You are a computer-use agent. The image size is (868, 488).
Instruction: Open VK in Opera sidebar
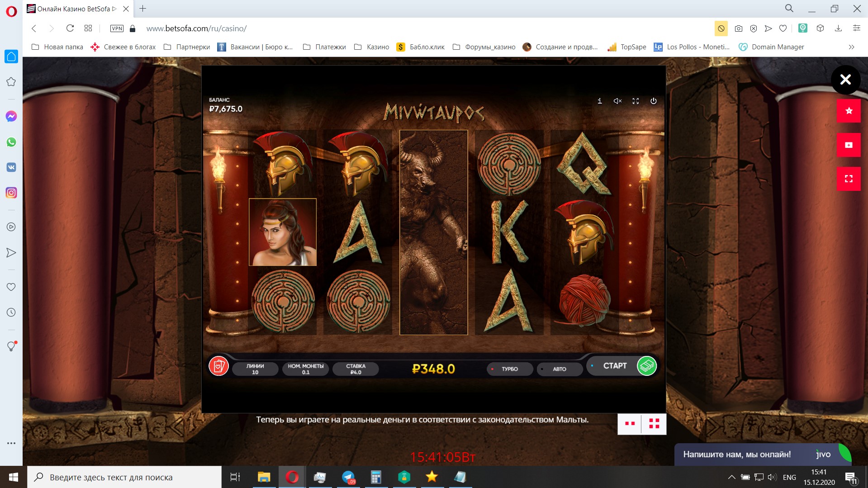tap(11, 167)
